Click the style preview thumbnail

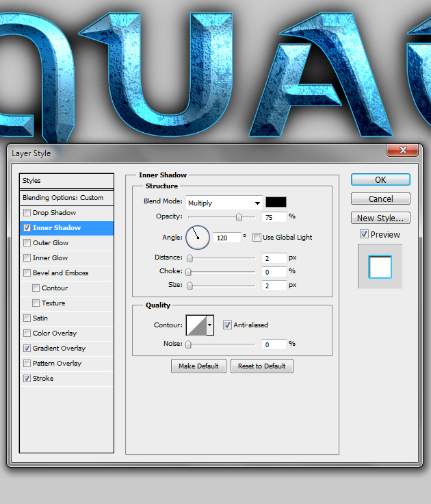tap(380, 266)
